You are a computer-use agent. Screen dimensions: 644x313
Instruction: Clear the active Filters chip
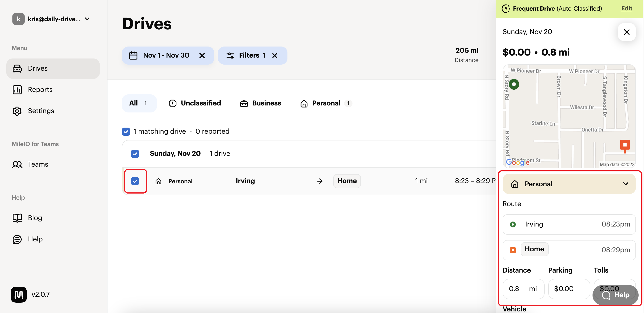click(275, 56)
